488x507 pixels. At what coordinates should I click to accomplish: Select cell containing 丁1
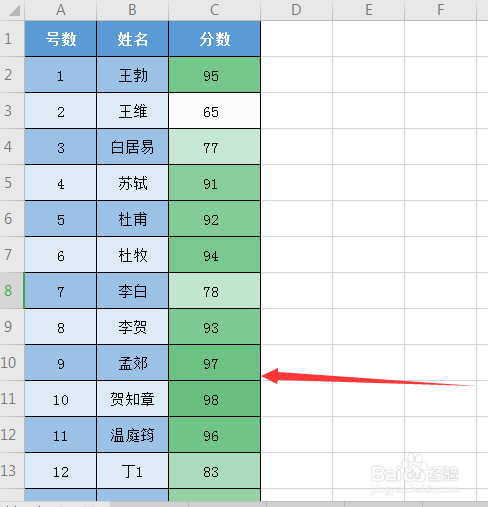click(133, 471)
